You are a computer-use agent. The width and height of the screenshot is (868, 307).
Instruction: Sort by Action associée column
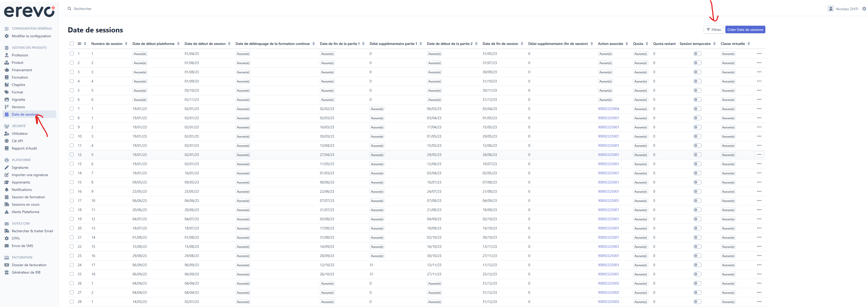tap(613, 44)
